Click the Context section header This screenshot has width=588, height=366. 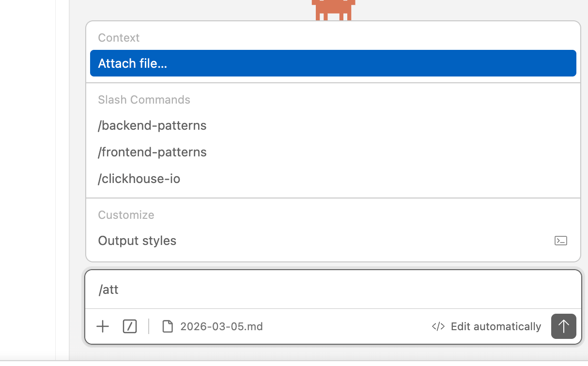(x=119, y=38)
